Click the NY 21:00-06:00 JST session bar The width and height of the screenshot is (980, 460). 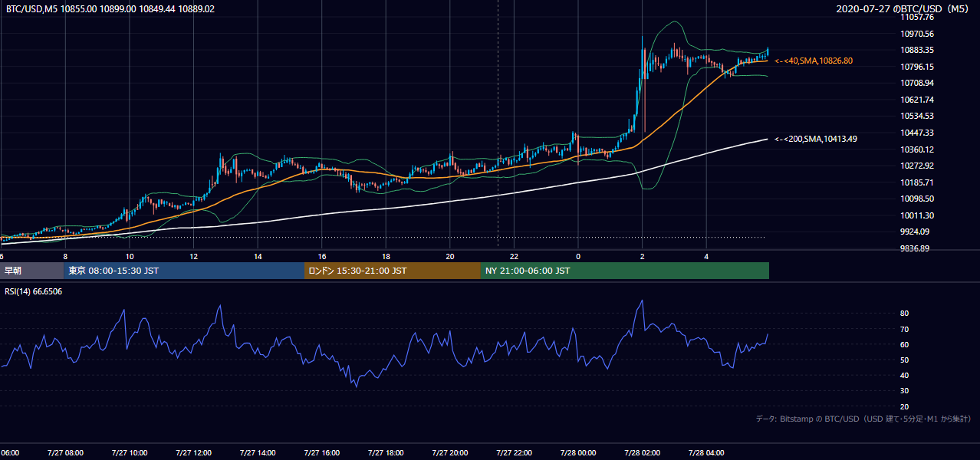(625, 271)
